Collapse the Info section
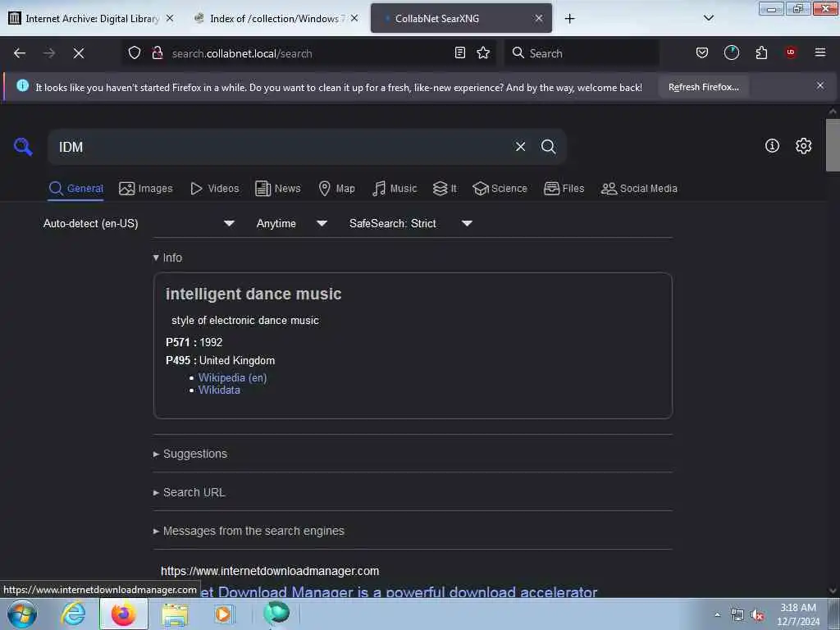Image resolution: width=840 pixels, height=630 pixels. tap(167, 258)
